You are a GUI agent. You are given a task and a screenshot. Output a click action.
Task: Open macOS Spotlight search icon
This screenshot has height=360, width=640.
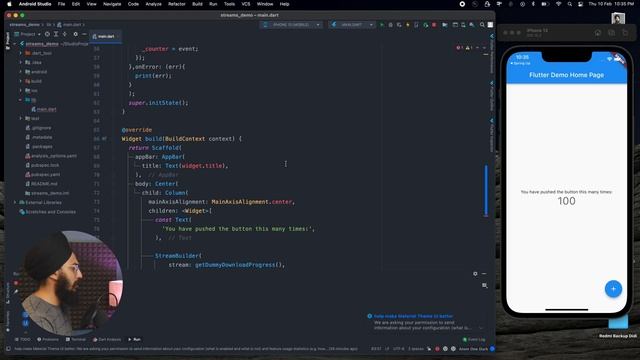[569, 4]
